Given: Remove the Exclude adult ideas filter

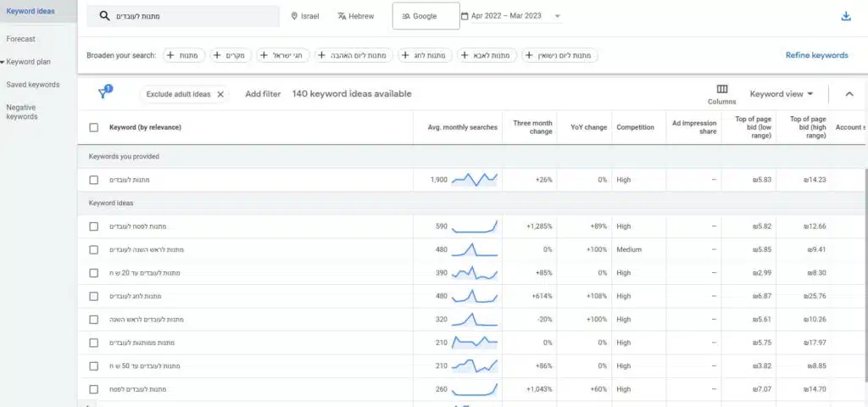Looking at the screenshot, I should coord(220,94).
